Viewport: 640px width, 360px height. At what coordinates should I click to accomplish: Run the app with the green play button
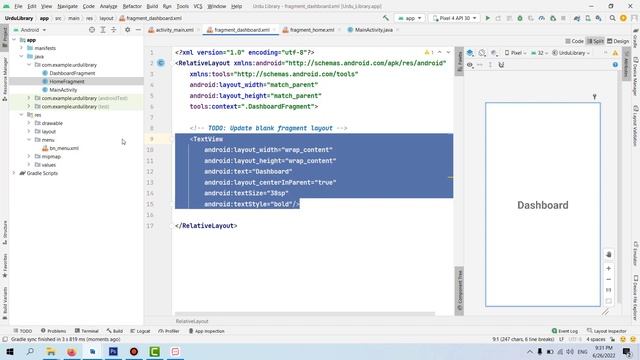point(487,18)
